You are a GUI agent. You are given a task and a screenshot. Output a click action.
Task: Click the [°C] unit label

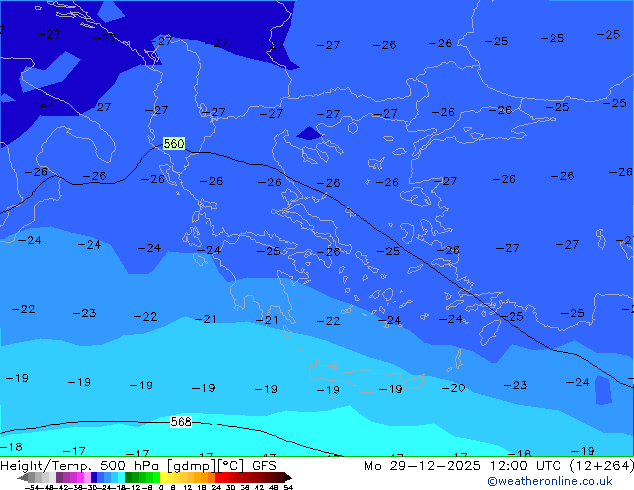[x=232, y=466]
